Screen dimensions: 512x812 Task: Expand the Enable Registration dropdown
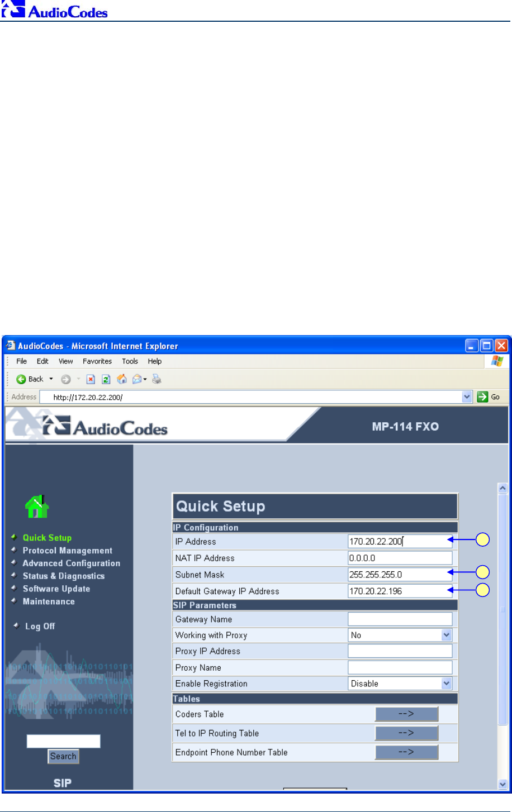click(x=446, y=684)
